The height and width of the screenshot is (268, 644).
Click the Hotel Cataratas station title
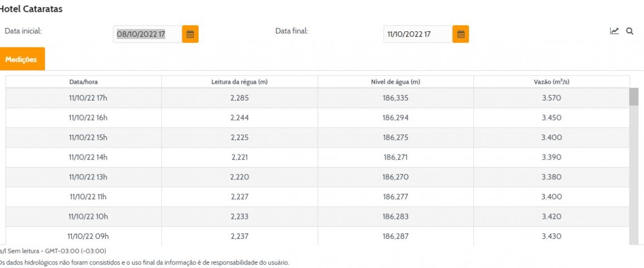[x=31, y=9]
